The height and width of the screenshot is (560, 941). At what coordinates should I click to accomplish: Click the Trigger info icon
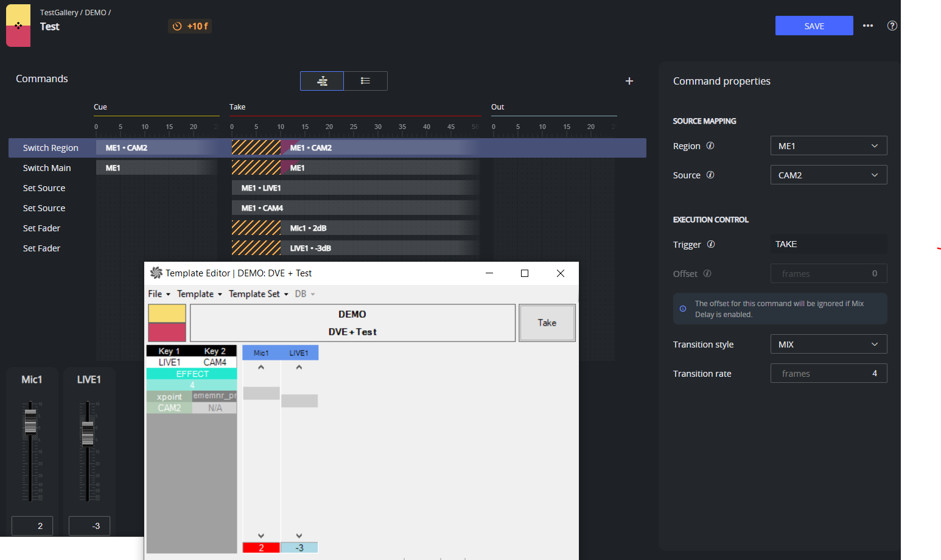click(x=711, y=244)
